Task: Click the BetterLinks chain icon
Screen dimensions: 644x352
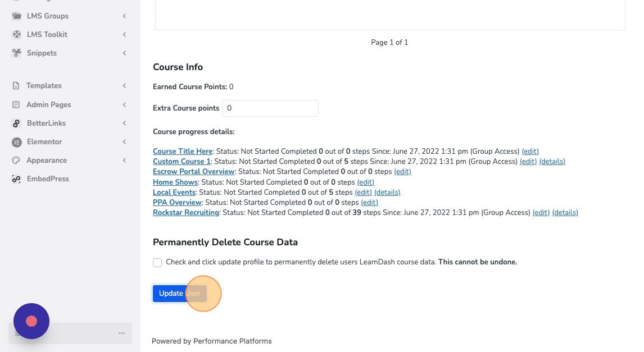Action: point(16,123)
